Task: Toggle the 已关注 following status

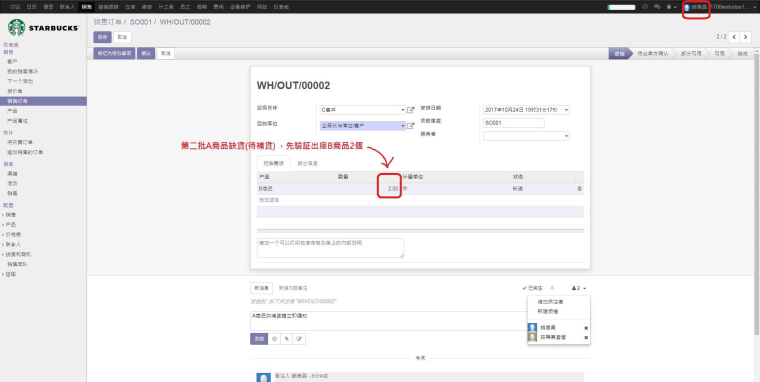Action: 532,288
